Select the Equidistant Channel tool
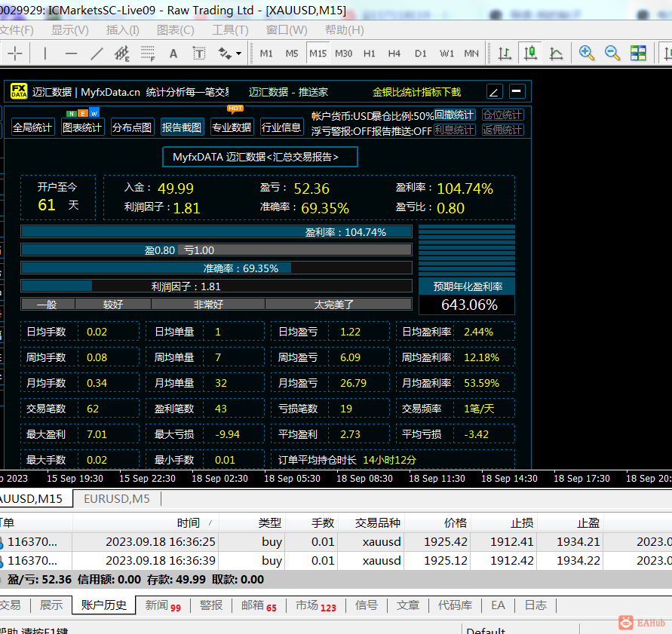The height and width of the screenshot is (634, 672). tap(122, 54)
